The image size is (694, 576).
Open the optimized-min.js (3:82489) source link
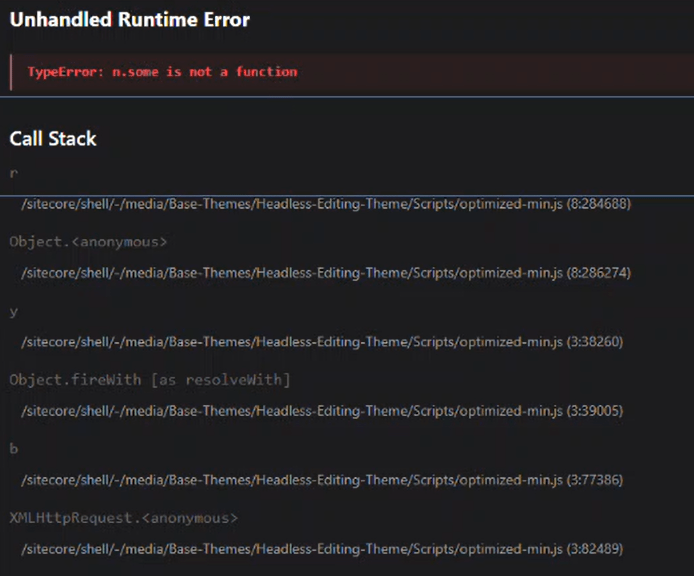pyautogui.click(x=322, y=549)
